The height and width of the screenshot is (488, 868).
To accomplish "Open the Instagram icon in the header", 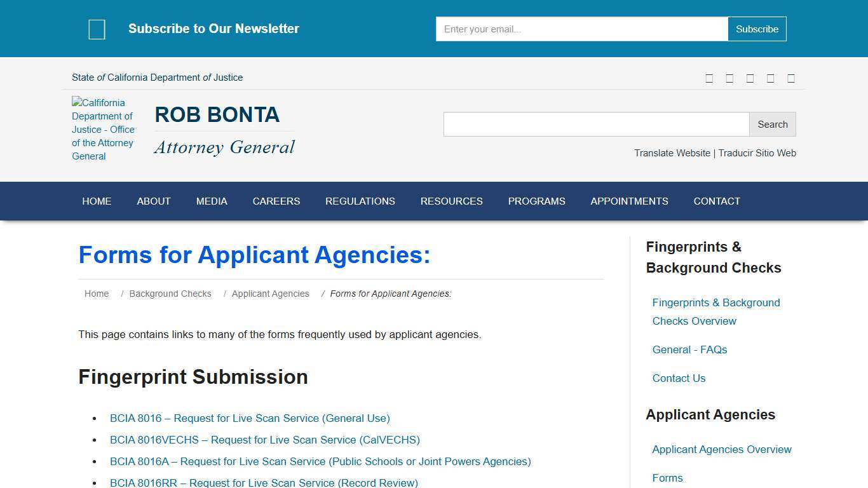I will tap(770, 78).
